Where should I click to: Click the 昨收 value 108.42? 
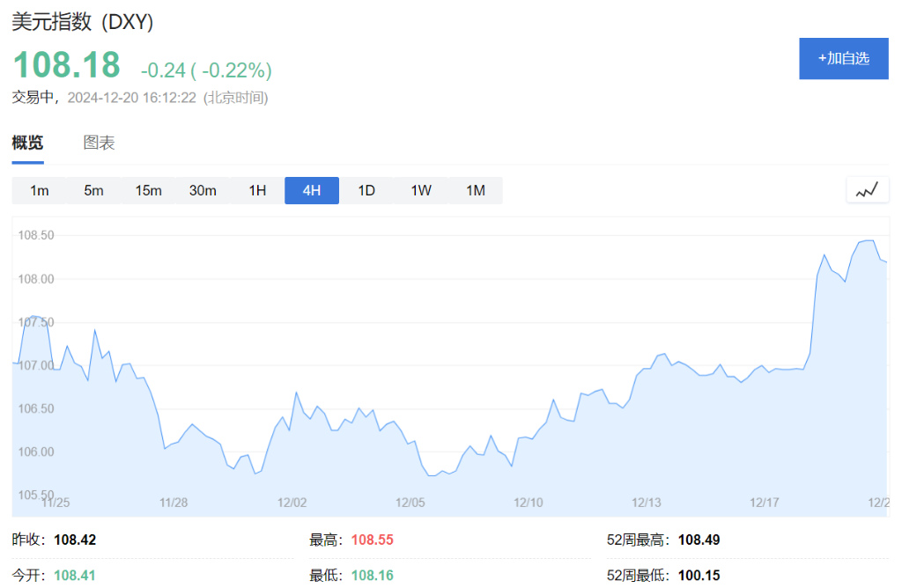click(75, 540)
